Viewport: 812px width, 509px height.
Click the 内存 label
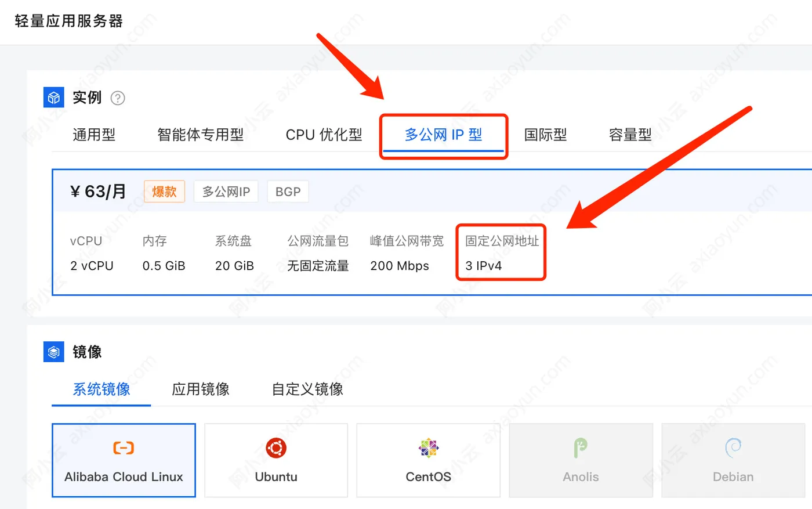pos(155,241)
